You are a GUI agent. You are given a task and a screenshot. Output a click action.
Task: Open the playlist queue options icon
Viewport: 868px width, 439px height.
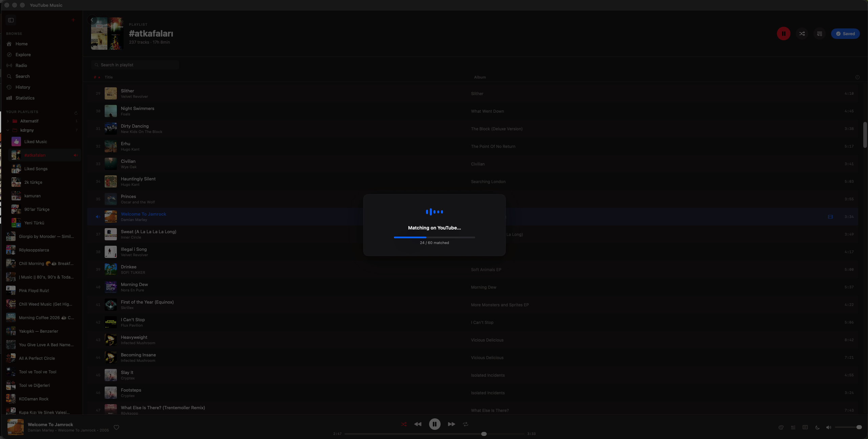pos(819,34)
